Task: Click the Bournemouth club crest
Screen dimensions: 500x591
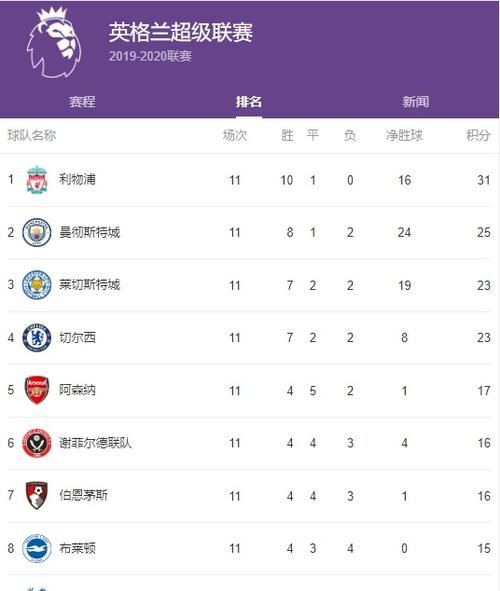Action: pos(37,496)
